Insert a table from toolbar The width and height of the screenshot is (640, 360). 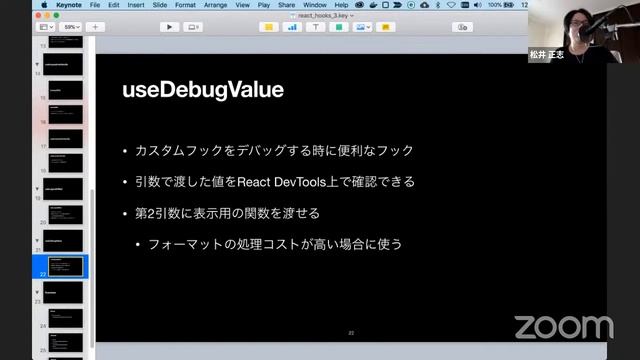point(269,27)
